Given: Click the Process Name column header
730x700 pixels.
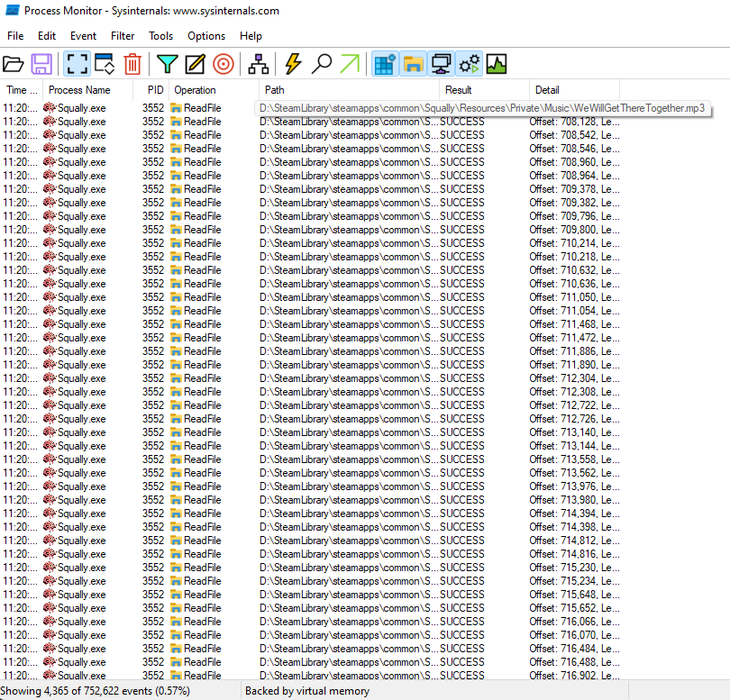Looking at the screenshot, I should coord(88,90).
